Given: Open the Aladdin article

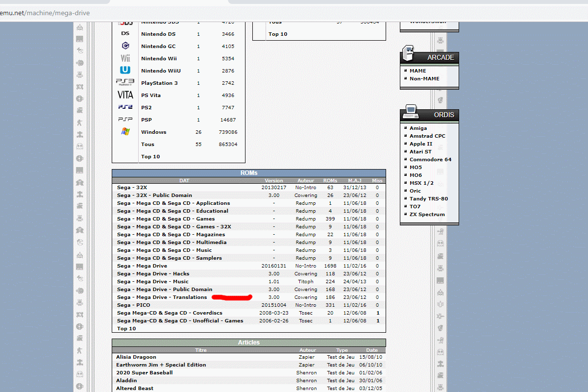Looking at the screenshot, I should tap(126, 380).
